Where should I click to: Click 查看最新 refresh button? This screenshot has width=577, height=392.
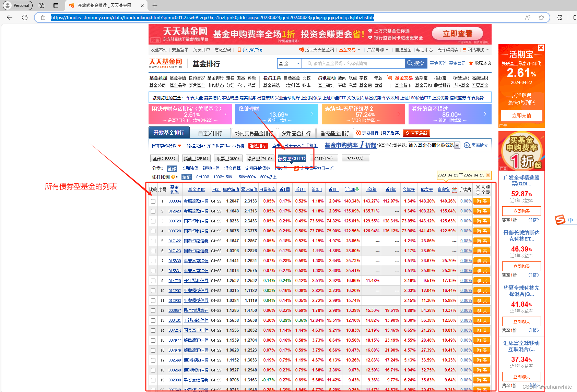(x=416, y=133)
